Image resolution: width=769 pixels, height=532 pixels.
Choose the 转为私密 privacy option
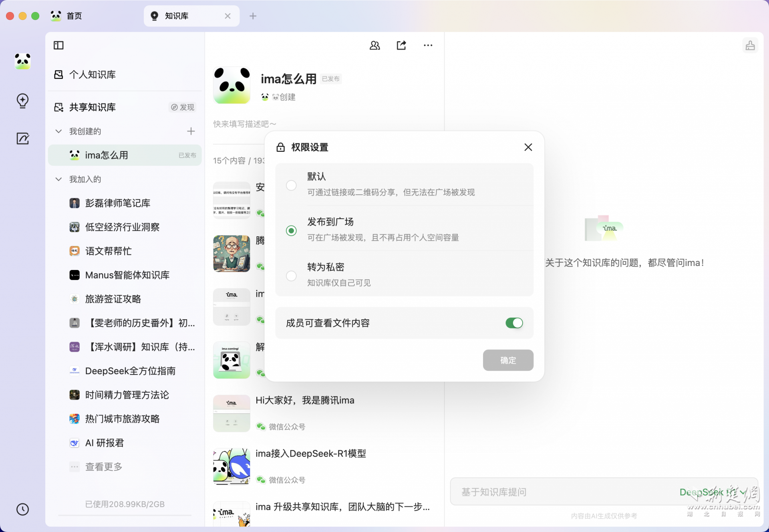291,276
